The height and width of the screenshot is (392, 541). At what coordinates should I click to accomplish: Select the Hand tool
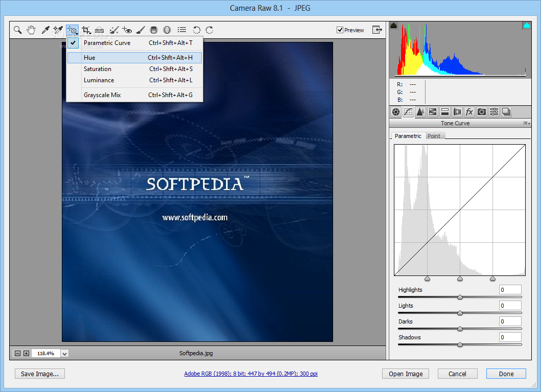(31, 30)
